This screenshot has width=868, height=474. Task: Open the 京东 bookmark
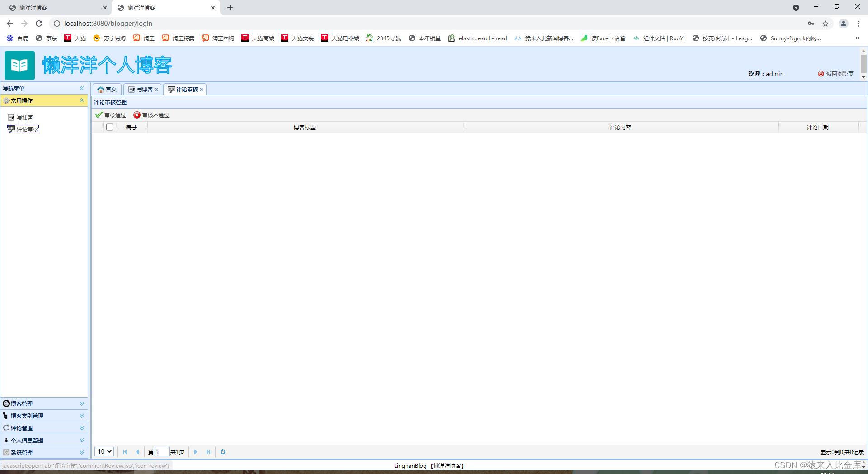(47, 38)
